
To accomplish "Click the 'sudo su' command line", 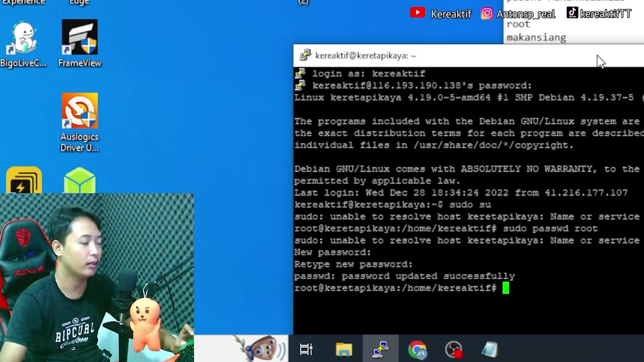I will point(392,205).
